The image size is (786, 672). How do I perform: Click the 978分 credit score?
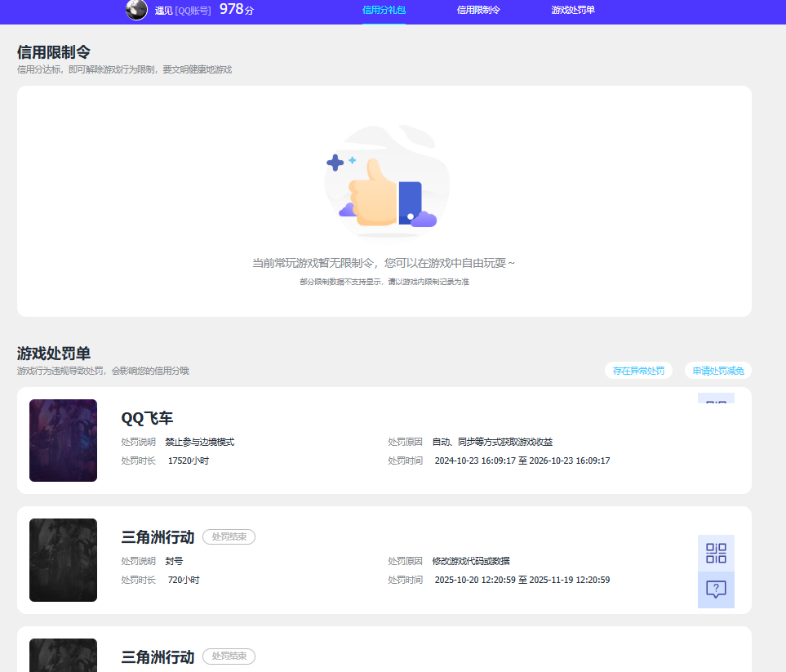click(x=237, y=9)
